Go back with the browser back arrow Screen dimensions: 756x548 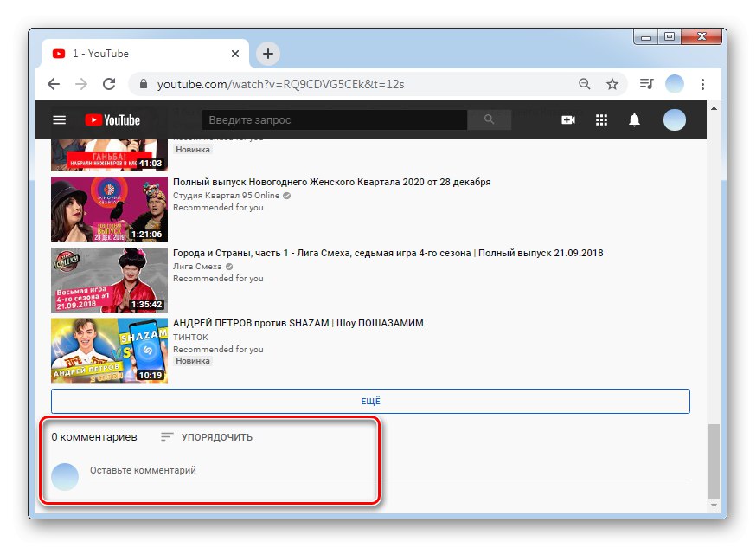pos(54,84)
